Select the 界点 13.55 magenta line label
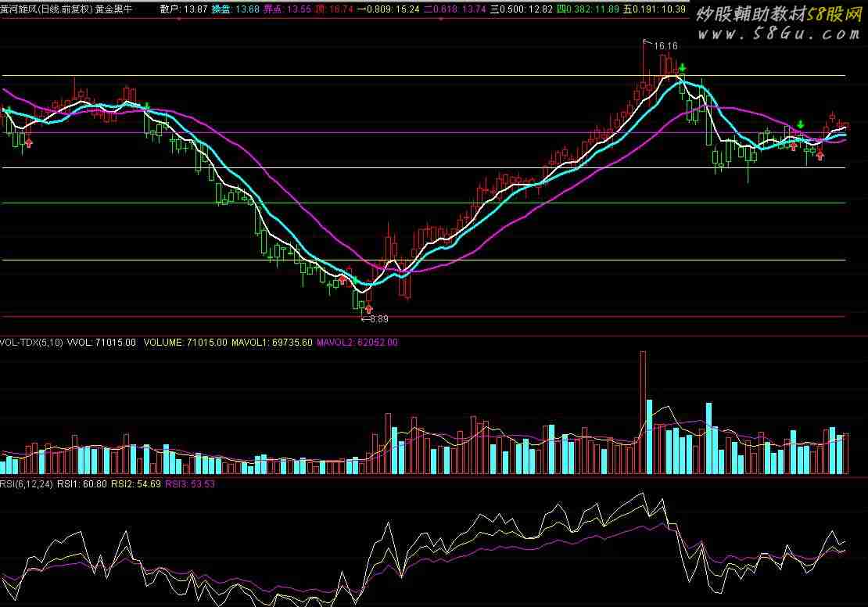This screenshot has height=607, width=868. click(287, 9)
